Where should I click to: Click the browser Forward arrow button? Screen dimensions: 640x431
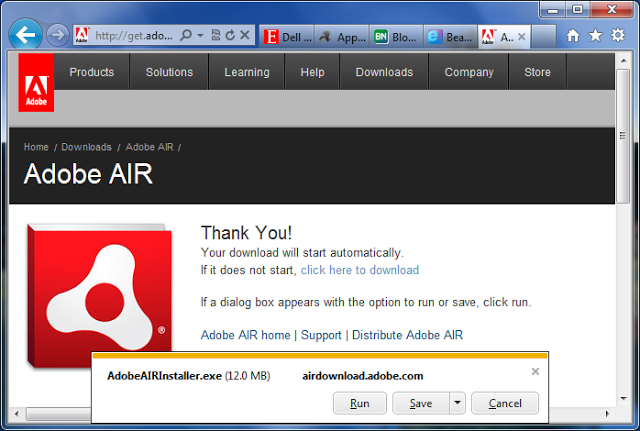pyautogui.click(x=57, y=35)
